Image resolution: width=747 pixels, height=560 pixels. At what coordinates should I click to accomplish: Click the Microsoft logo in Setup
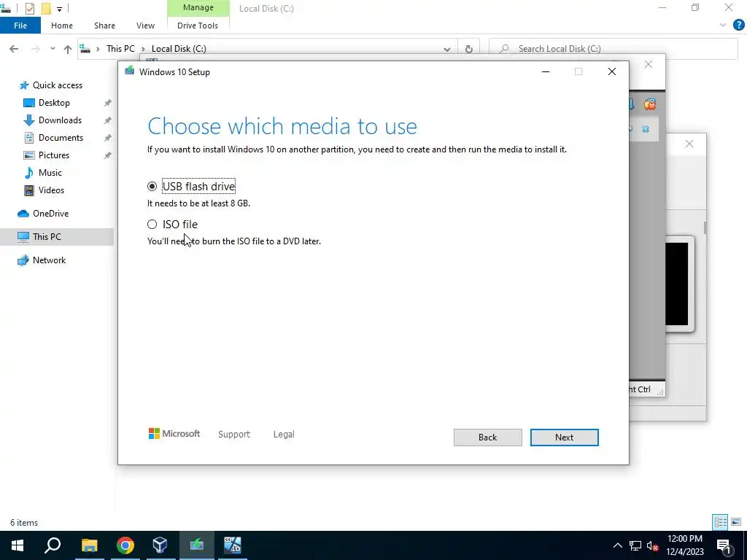[x=174, y=434]
